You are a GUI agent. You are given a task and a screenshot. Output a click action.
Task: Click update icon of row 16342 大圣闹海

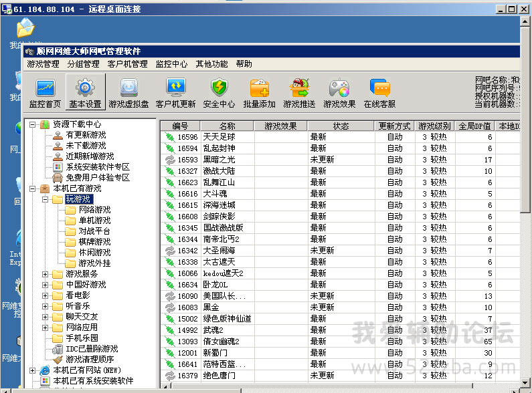(170, 251)
